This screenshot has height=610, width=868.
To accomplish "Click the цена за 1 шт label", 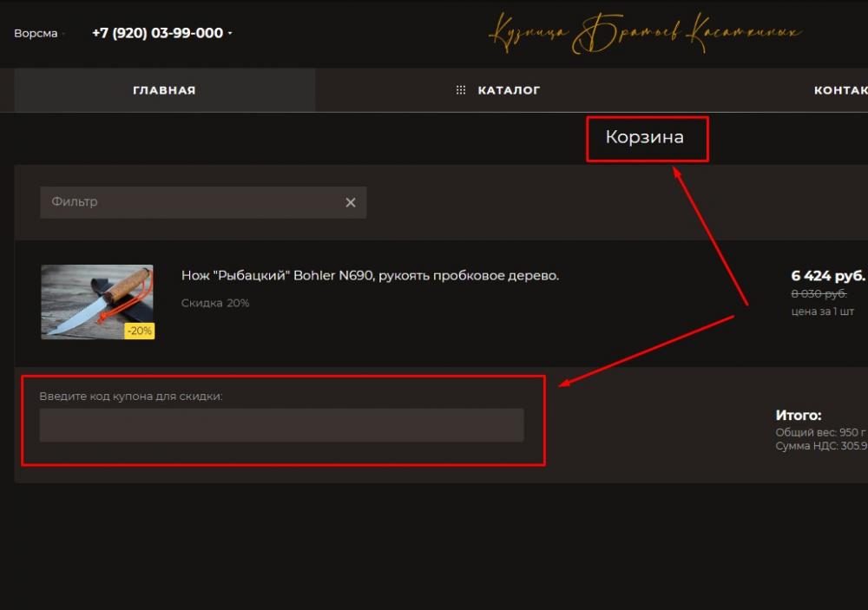I will (823, 312).
